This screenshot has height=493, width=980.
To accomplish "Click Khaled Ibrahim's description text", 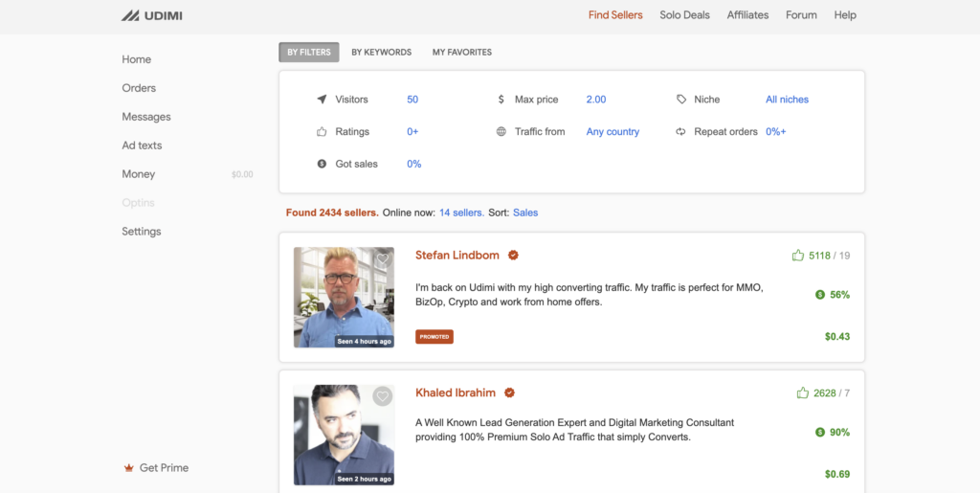I will 574,430.
